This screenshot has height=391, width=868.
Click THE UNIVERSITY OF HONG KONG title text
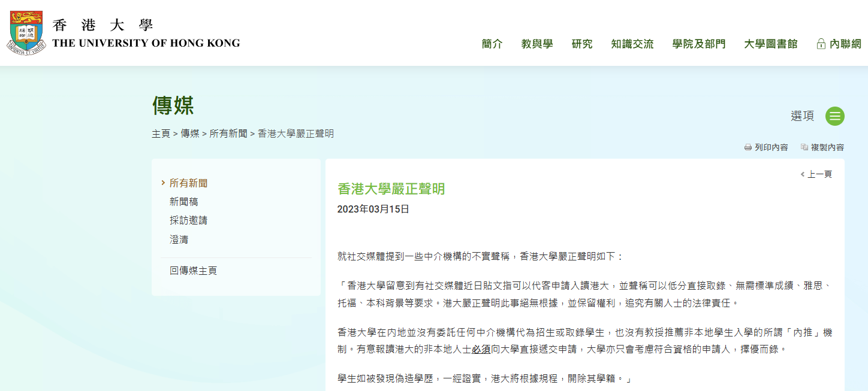146,43
